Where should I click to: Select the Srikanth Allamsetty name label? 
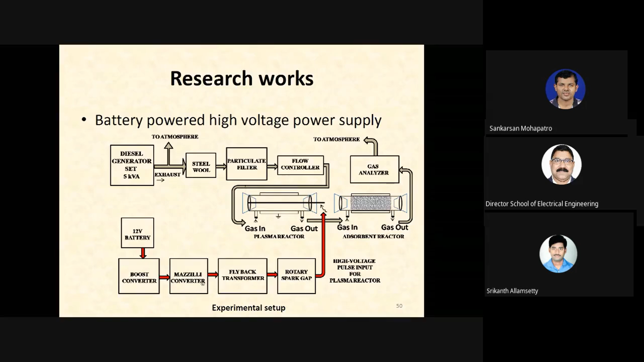[x=512, y=291]
